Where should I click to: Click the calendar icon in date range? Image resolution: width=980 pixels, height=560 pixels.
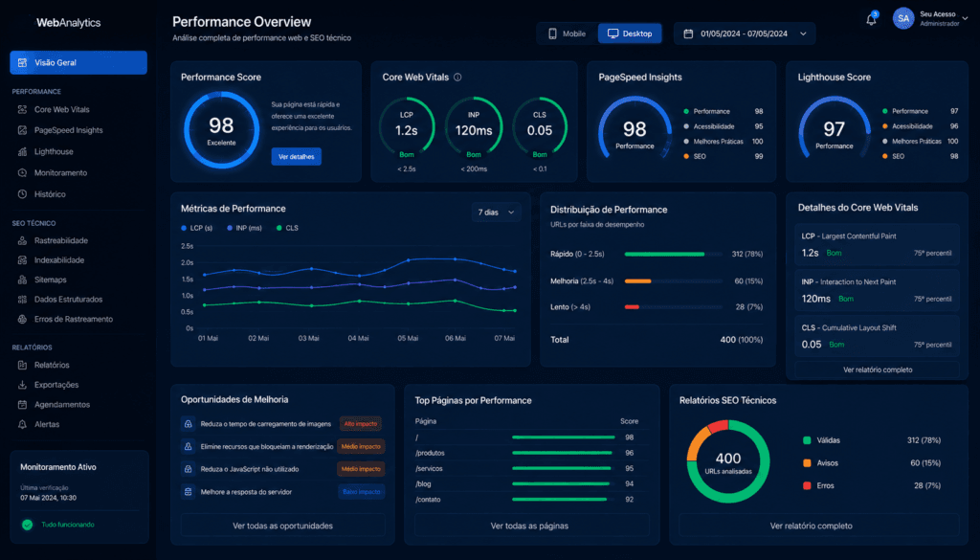pyautogui.click(x=688, y=34)
